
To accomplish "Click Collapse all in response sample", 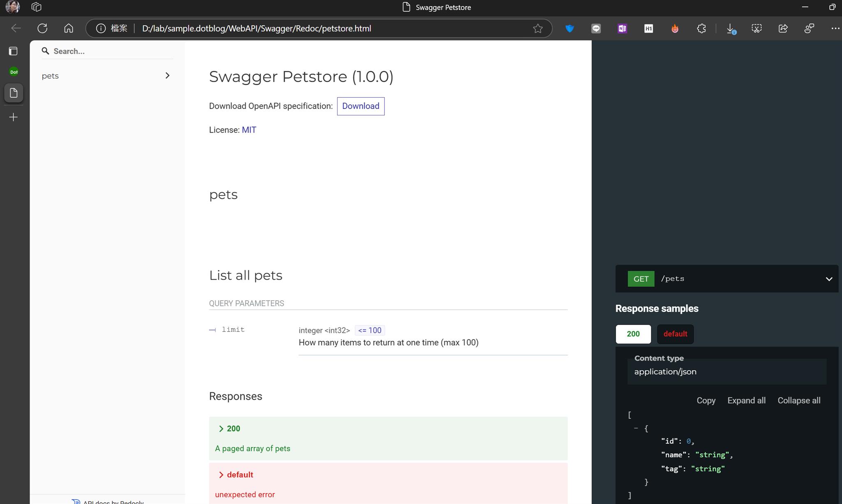I will pyautogui.click(x=799, y=400).
